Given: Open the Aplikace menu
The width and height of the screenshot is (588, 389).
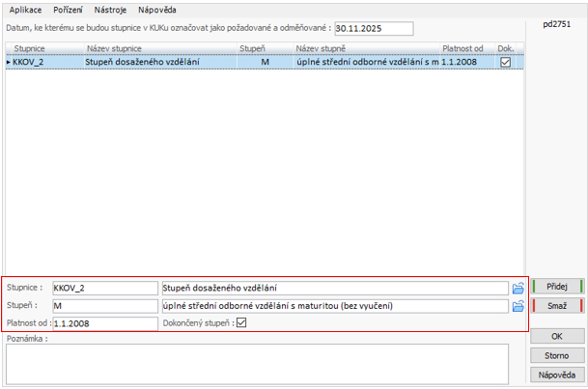Looking at the screenshot, I should (25, 9).
